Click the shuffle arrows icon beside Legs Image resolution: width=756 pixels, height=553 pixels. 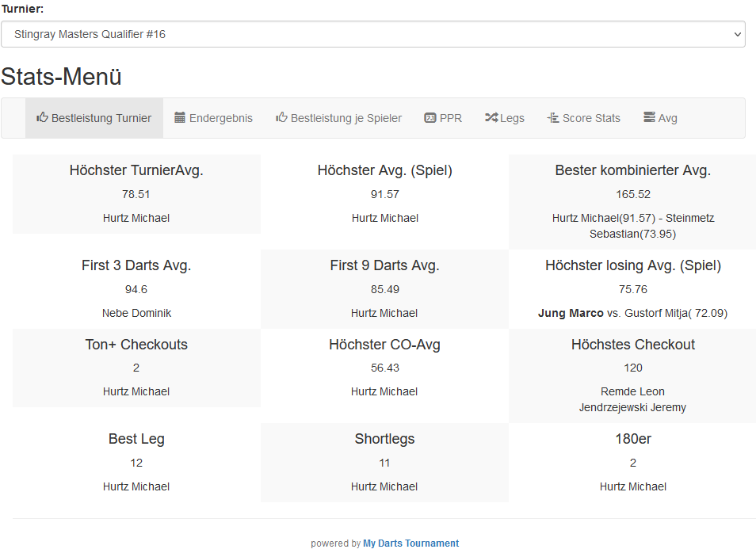click(x=491, y=117)
